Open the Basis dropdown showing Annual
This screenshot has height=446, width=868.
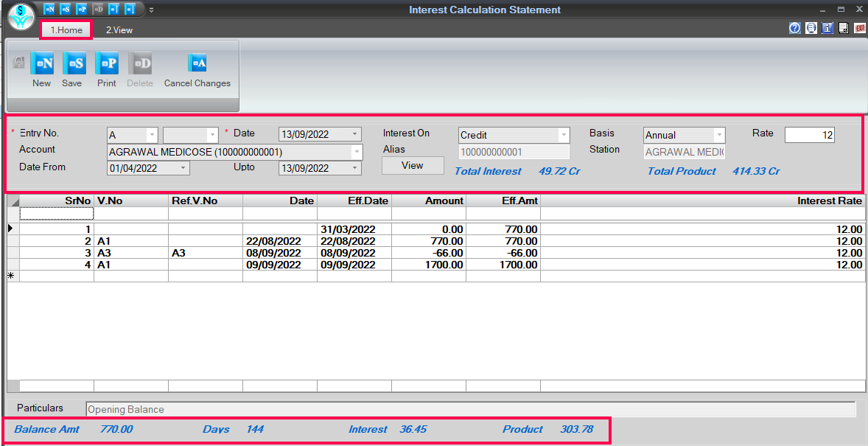pyautogui.click(x=719, y=136)
